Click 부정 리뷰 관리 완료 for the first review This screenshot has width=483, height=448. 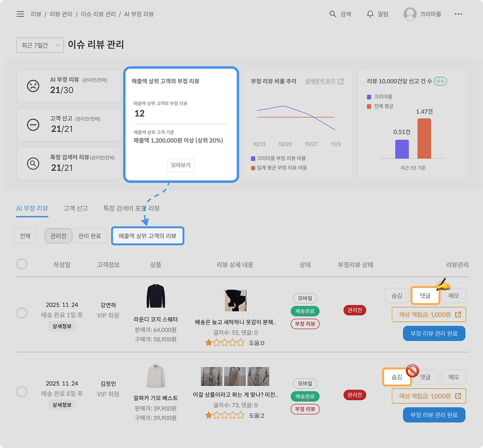(434, 333)
